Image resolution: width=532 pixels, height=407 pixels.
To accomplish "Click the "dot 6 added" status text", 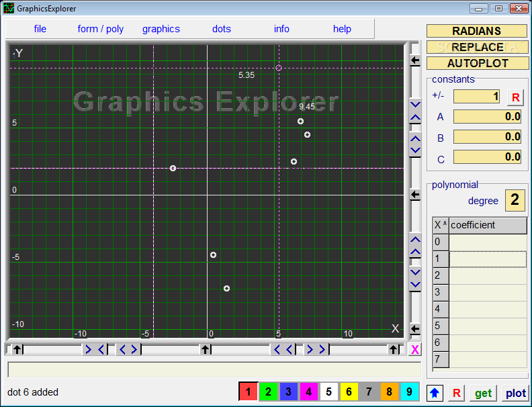I will pos(33,392).
